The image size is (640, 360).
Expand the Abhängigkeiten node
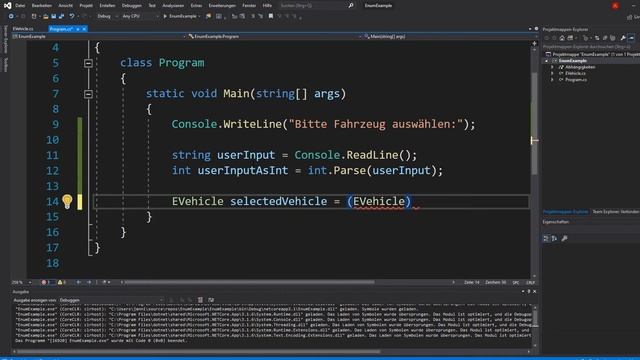[553, 67]
